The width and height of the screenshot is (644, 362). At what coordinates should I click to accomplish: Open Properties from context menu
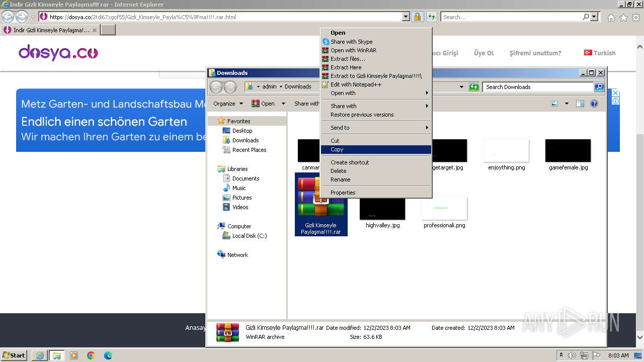pyautogui.click(x=376, y=193)
